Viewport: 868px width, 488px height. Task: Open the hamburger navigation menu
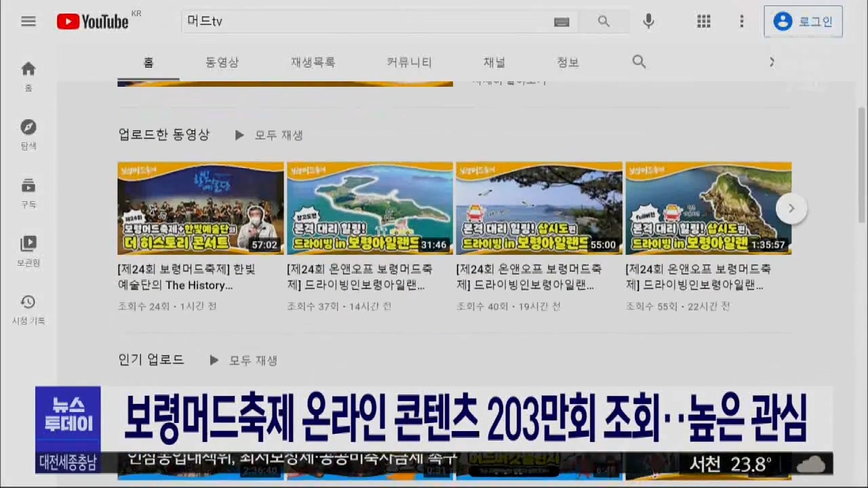coord(28,21)
